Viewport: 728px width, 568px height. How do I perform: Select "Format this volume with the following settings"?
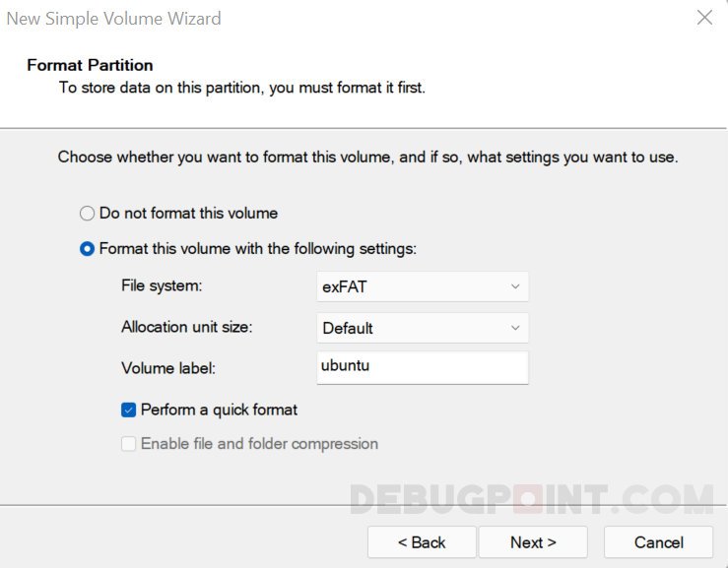point(88,249)
